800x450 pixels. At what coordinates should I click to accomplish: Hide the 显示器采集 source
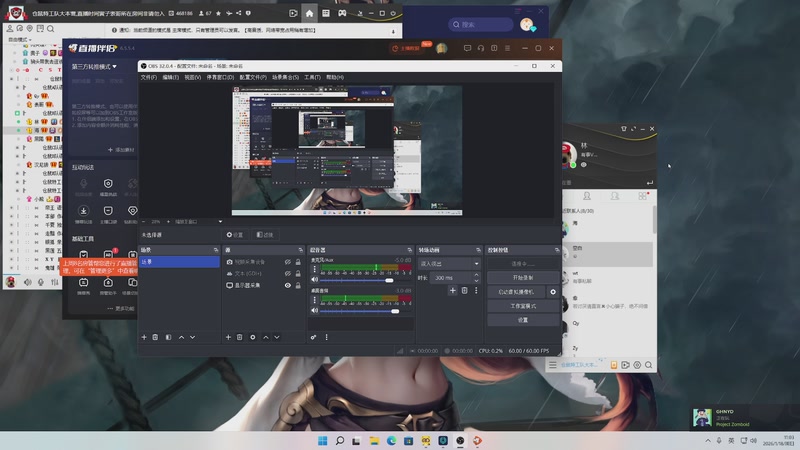[288, 285]
